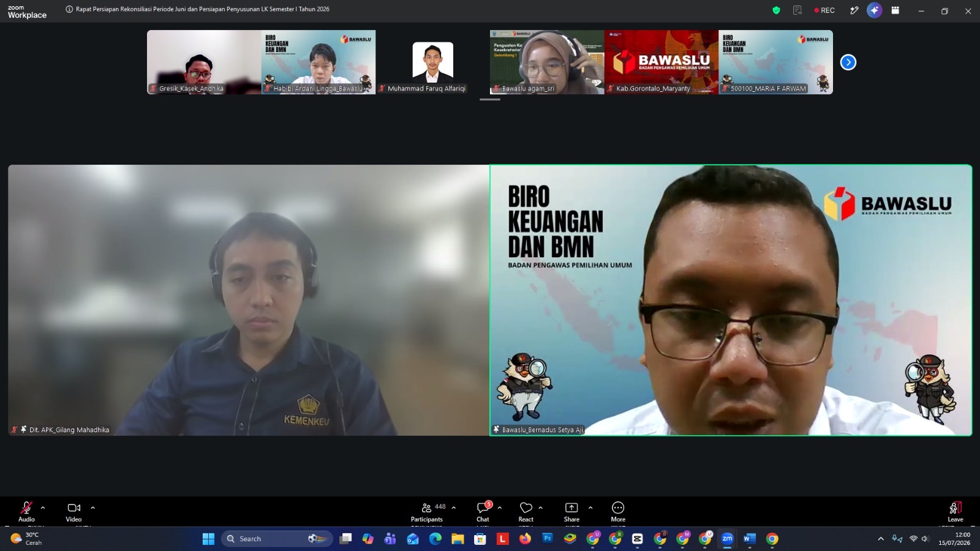Viewport: 980px width, 551px height.
Task: Open the Chat panel
Action: (x=483, y=511)
